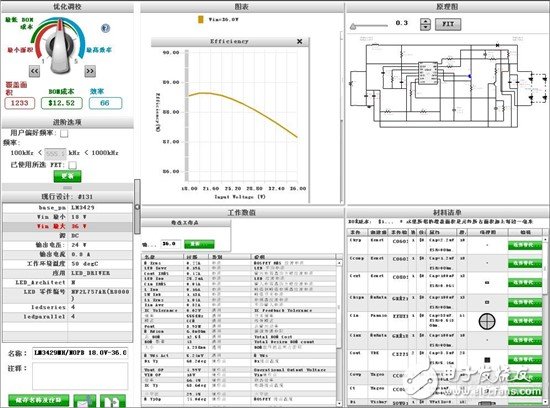Toggle the 已使用所选 FET checkbox
The image size is (550, 408).
73,165
